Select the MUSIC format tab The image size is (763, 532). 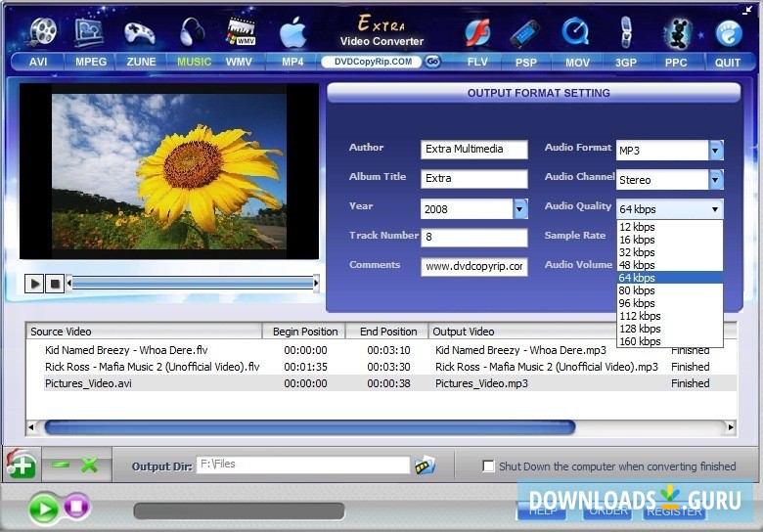(194, 62)
